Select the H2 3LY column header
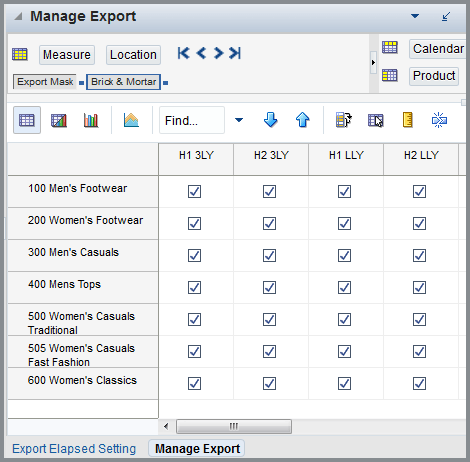Image resolution: width=470 pixels, height=462 pixels. tap(271, 159)
